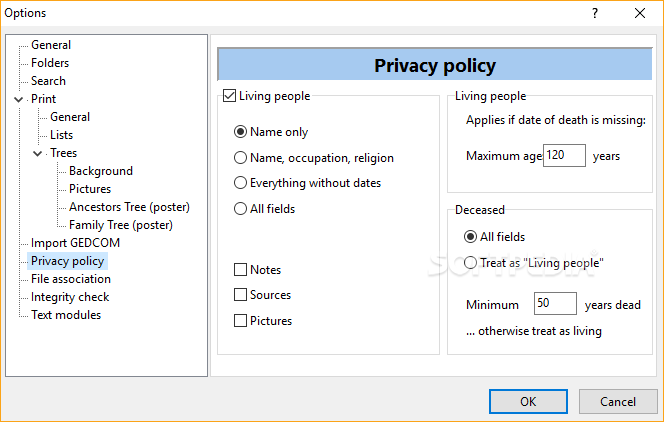This screenshot has width=664, height=422.
Task: Select Ancestors Tree (poster) item
Action: click(x=129, y=207)
